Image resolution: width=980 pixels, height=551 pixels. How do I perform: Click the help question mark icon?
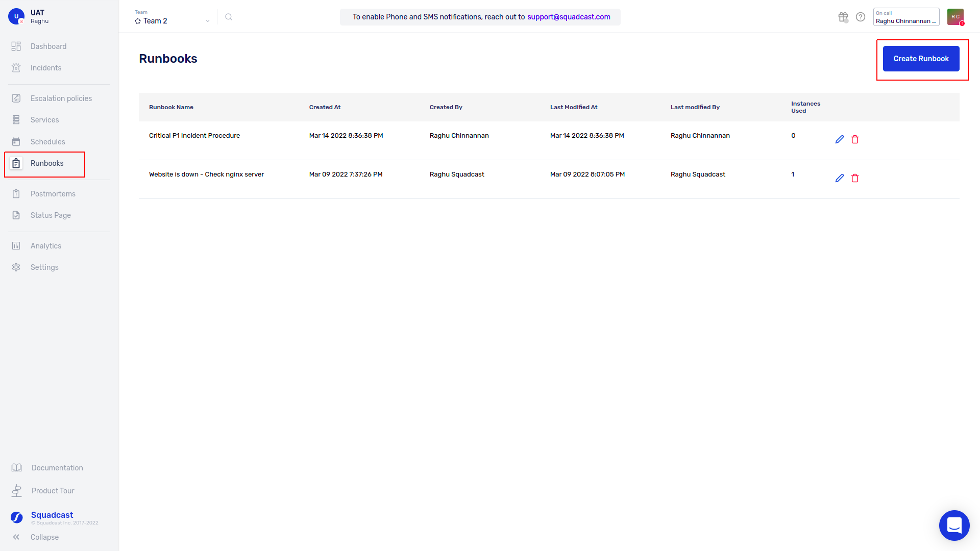[861, 17]
